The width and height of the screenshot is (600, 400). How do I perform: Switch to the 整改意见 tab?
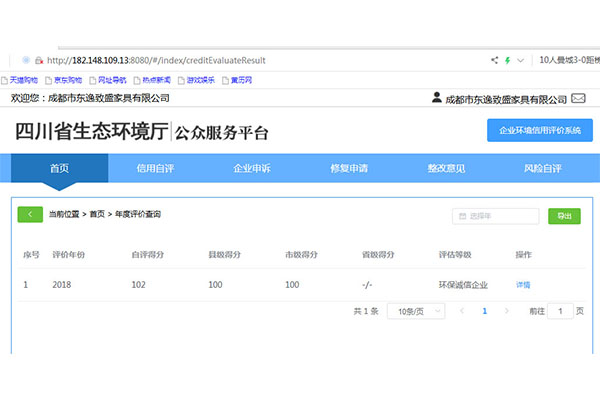pos(446,168)
